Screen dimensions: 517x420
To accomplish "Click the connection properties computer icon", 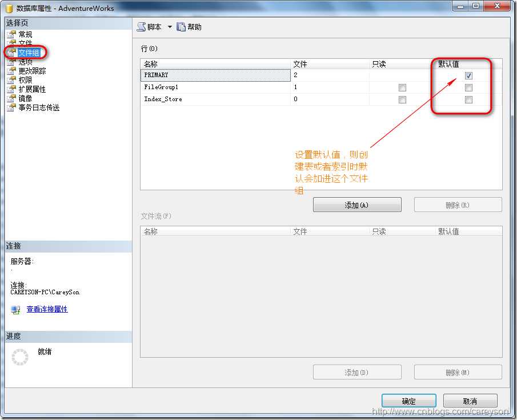I will (x=15, y=310).
